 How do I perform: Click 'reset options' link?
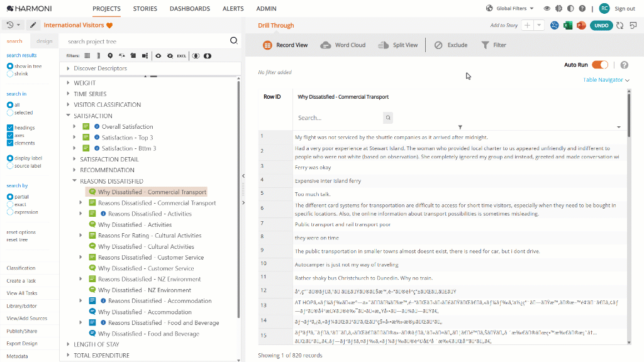[x=21, y=233]
